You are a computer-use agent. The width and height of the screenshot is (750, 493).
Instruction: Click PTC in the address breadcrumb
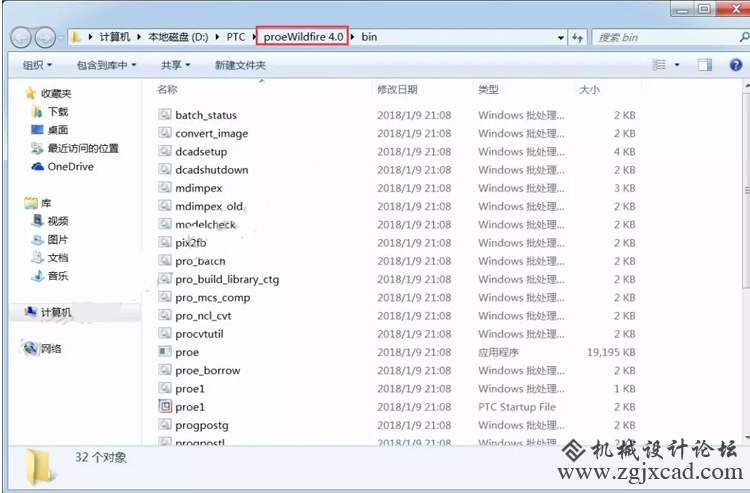236,37
